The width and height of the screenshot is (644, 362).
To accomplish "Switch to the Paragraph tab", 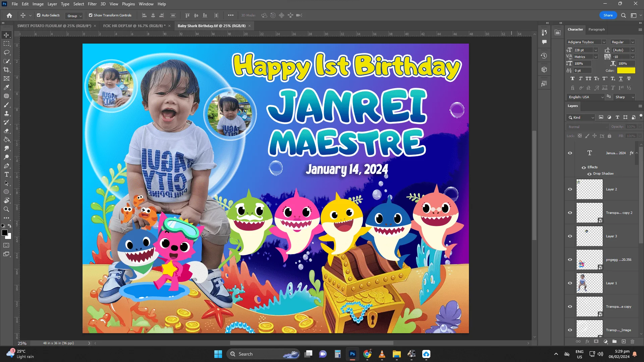I will pos(597,29).
